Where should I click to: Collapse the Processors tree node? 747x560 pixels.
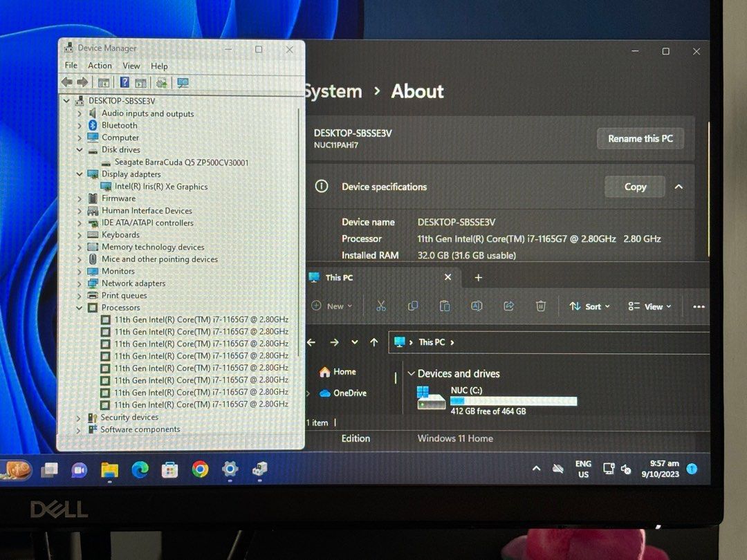click(79, 308)
